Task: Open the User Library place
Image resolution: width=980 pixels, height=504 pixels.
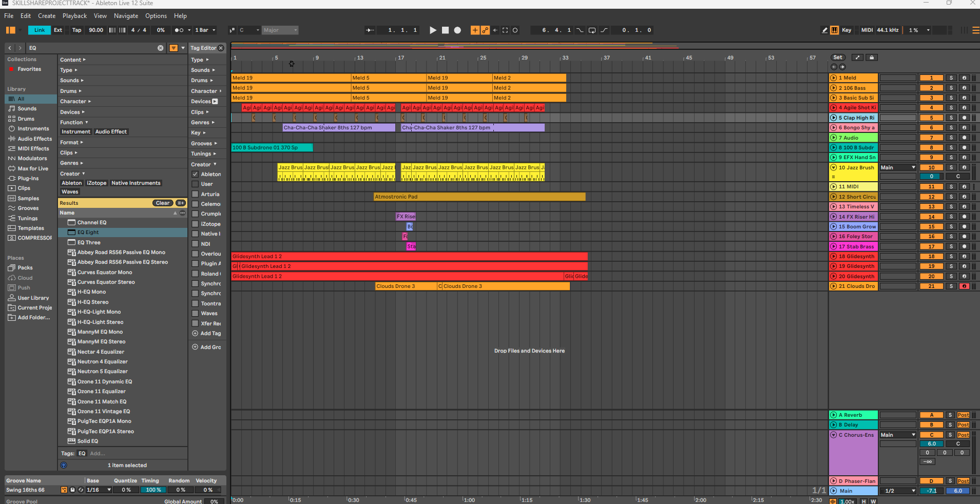Action: click(33, 298)
